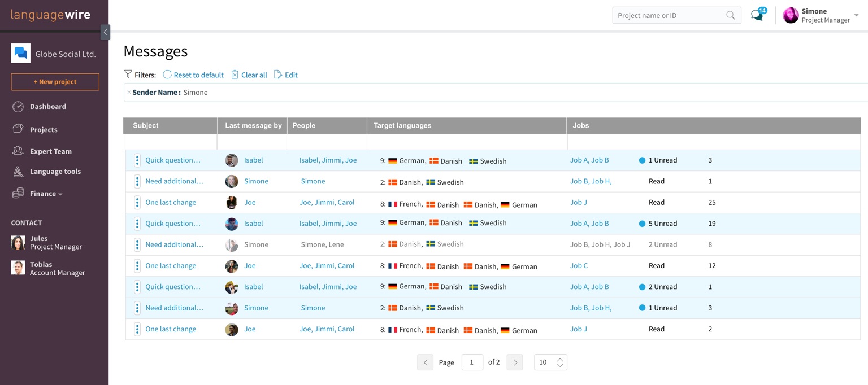The image size is (868, 385).
Task: Go to next page of messages
Action: pyautogui.click(x=514, y=362)
